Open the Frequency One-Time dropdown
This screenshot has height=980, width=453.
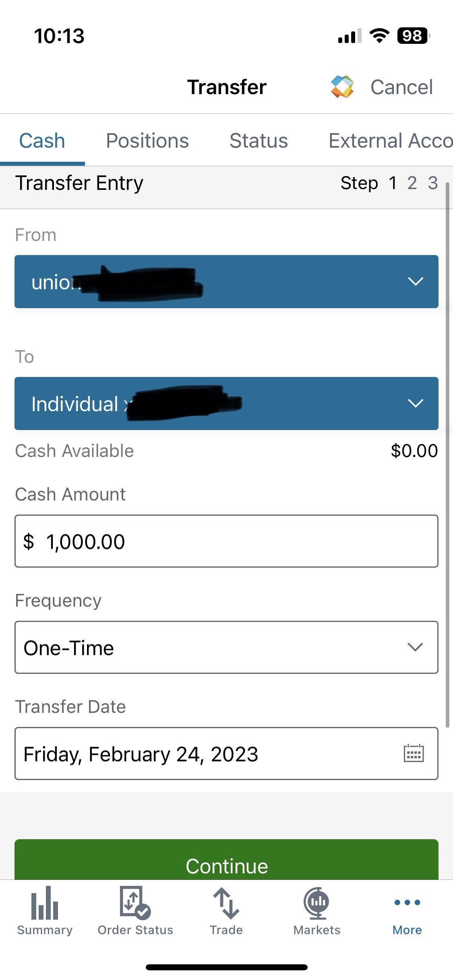[x=226, y=647]
